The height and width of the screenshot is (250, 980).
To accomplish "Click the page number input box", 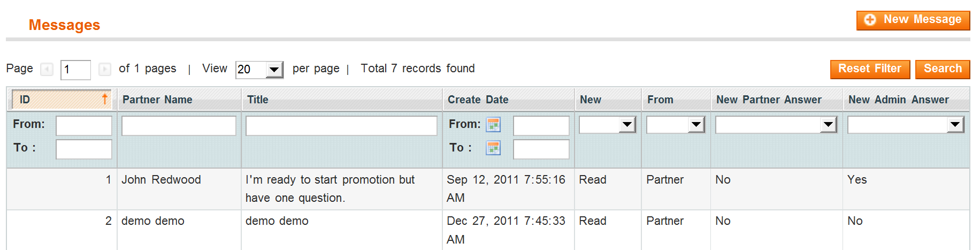I will click(x=75, y=70).
